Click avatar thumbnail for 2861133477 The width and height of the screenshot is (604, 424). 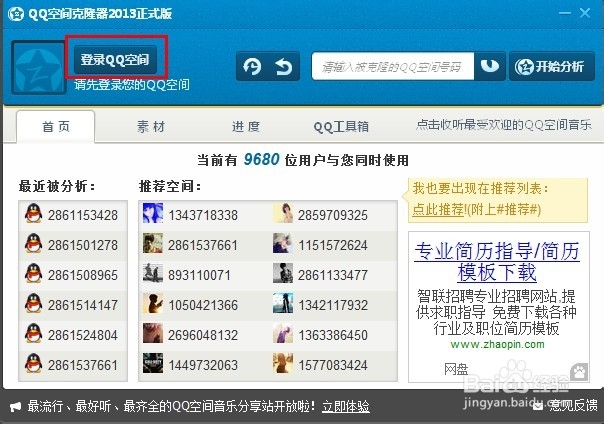(283, 273)
